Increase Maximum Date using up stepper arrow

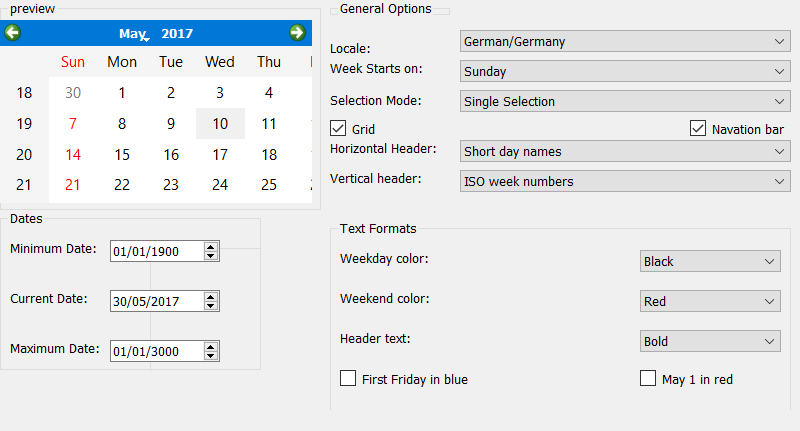coord(210,346)
